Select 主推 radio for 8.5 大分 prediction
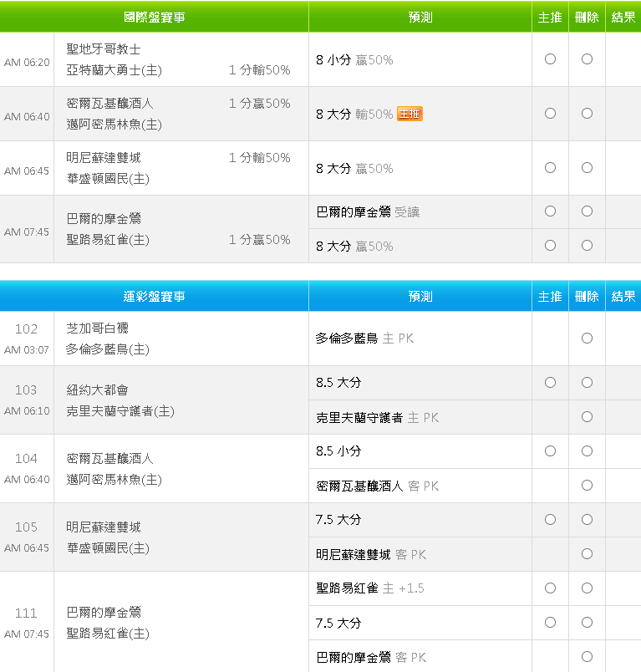Screen dimensions: 641x672 coord(550,382)
